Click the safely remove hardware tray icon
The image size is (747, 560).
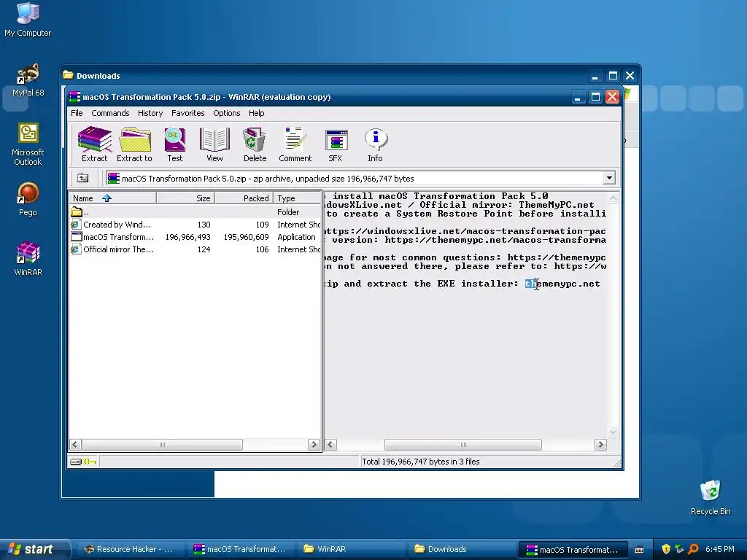(x=679, y=549)
